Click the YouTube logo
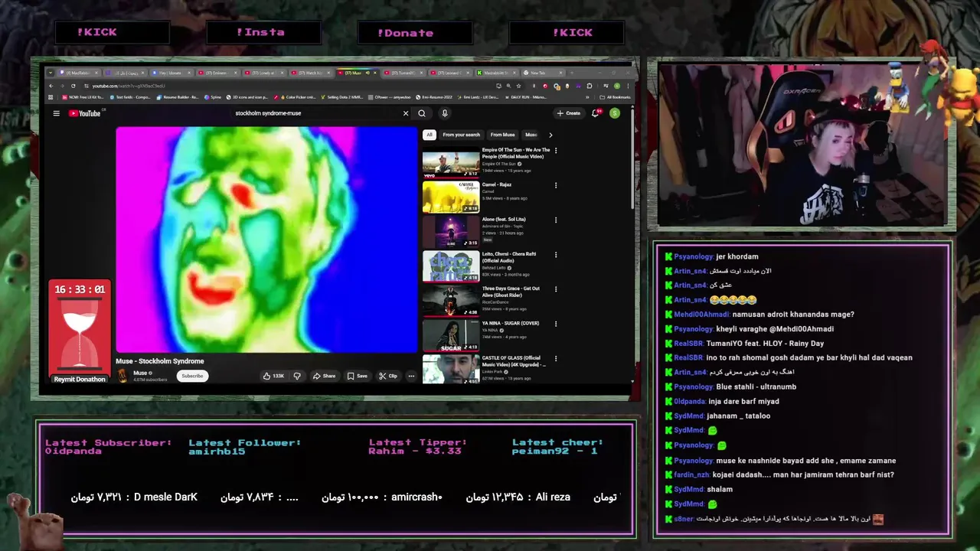This screenshot has width=980, height=551. (84, 113)
